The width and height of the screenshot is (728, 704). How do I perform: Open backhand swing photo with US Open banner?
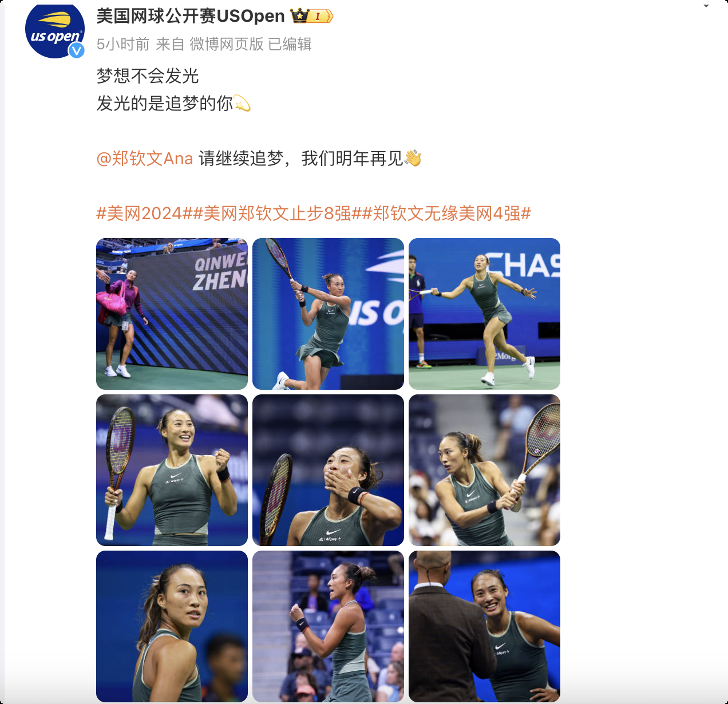point(328,314)
